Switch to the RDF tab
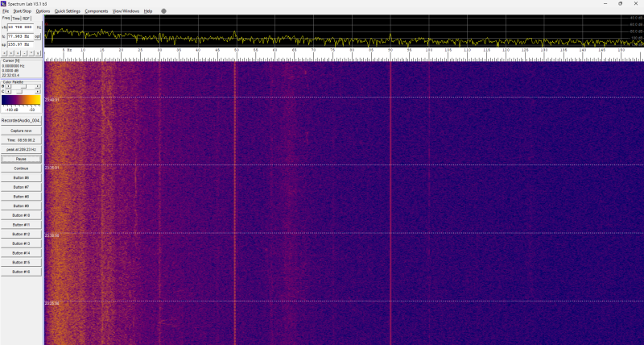 tap(27, 19)
